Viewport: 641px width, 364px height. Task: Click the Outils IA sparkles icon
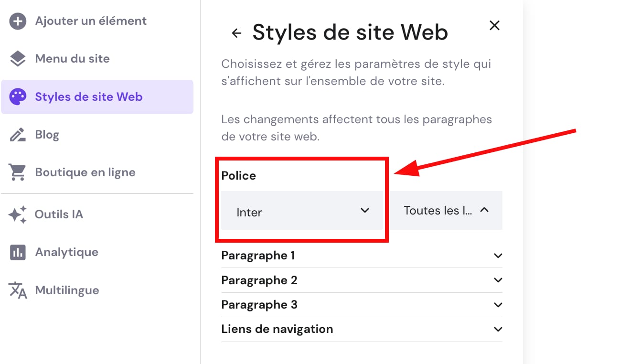point(17,214)
